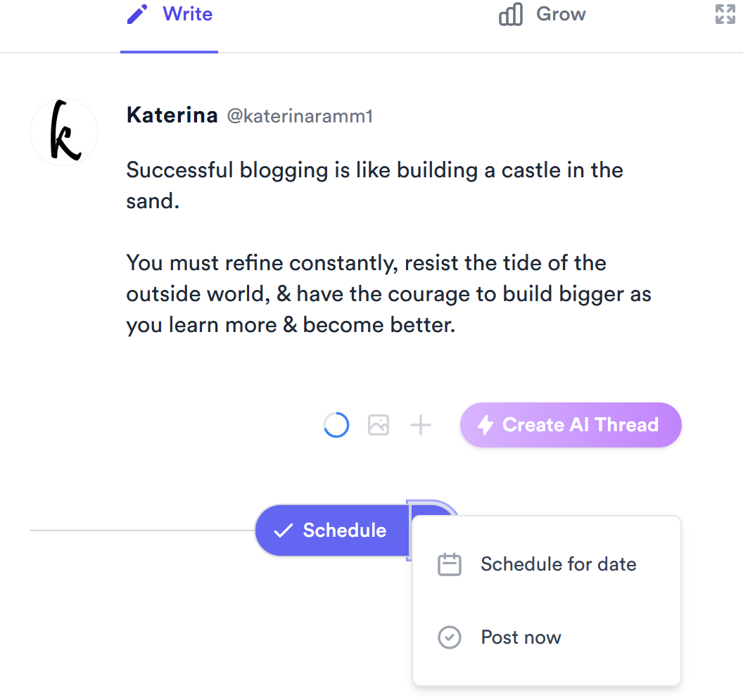Open the @katerinaramm1 handle
Image resolution: width=743 pixels, height=700 pixels.
pos(300,116)
